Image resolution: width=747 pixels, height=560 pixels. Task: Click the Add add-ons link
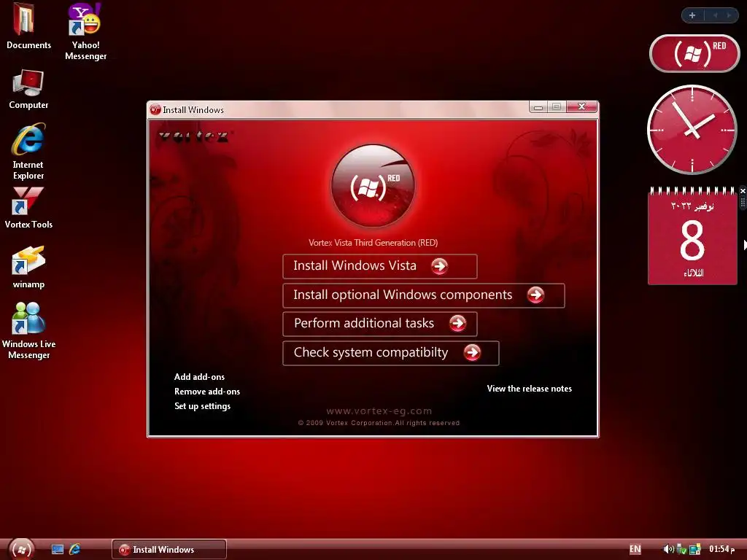[x=199, y=377]
